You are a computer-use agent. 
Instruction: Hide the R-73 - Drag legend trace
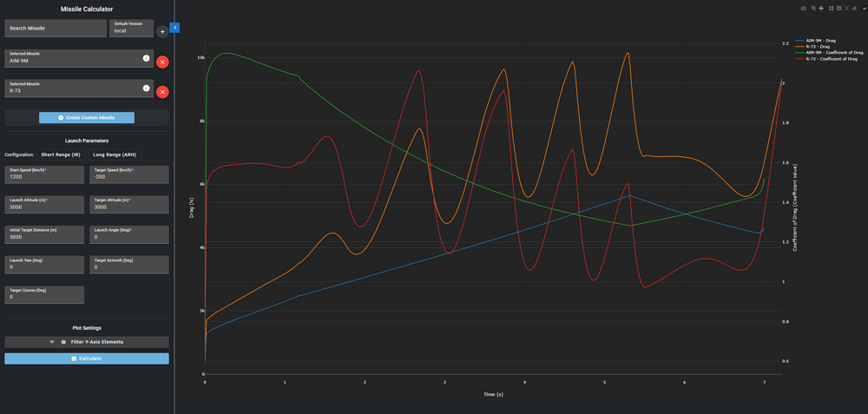819,46
